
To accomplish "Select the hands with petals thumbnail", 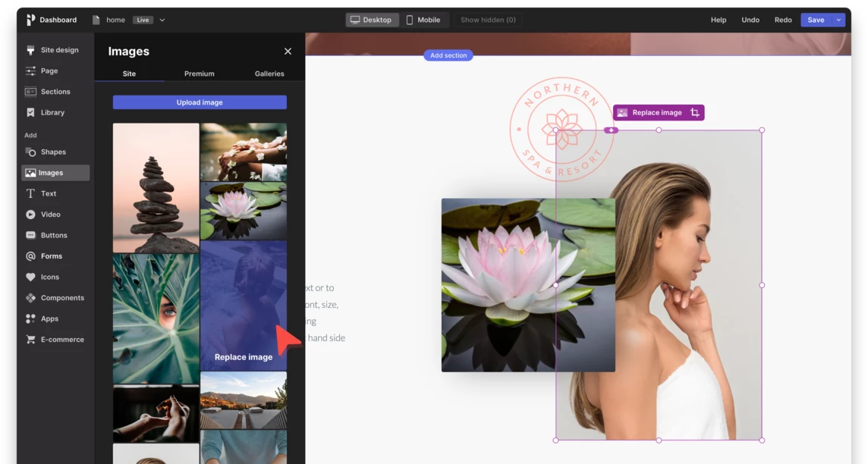I will point(244,152).
